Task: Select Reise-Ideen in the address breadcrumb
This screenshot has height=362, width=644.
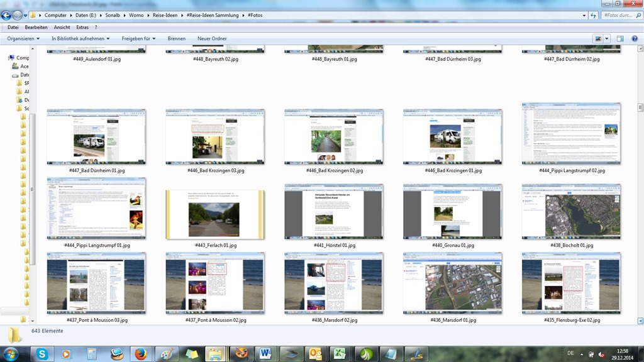Action: 166,15
